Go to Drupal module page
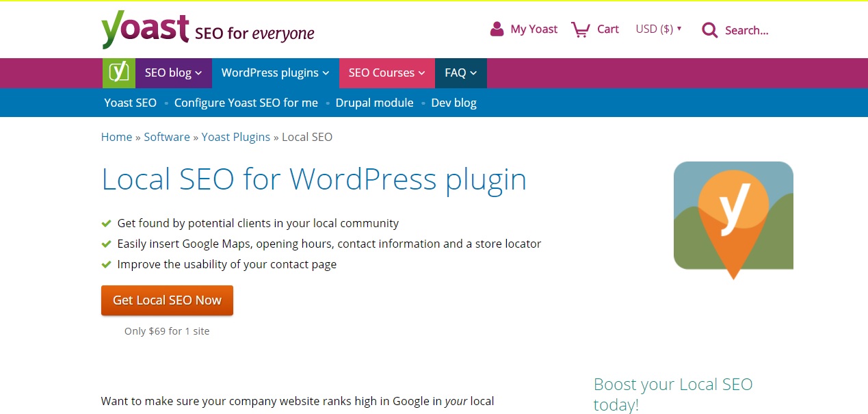 pos(374,103)
